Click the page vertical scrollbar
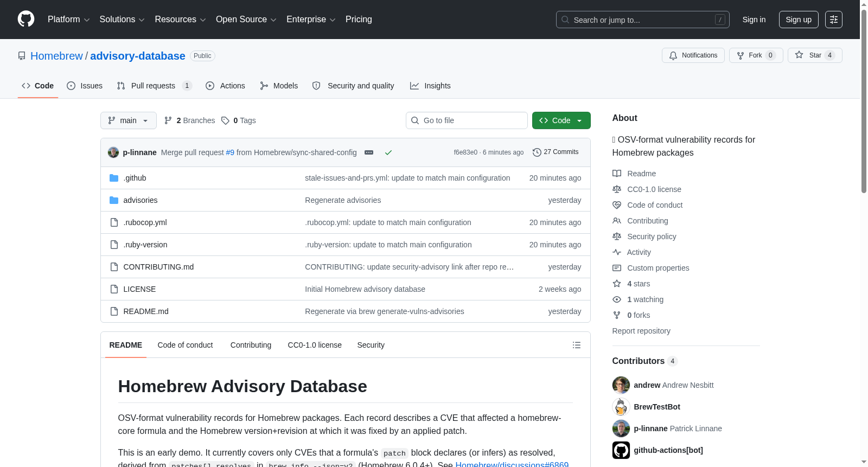 [x=864, y=100]
